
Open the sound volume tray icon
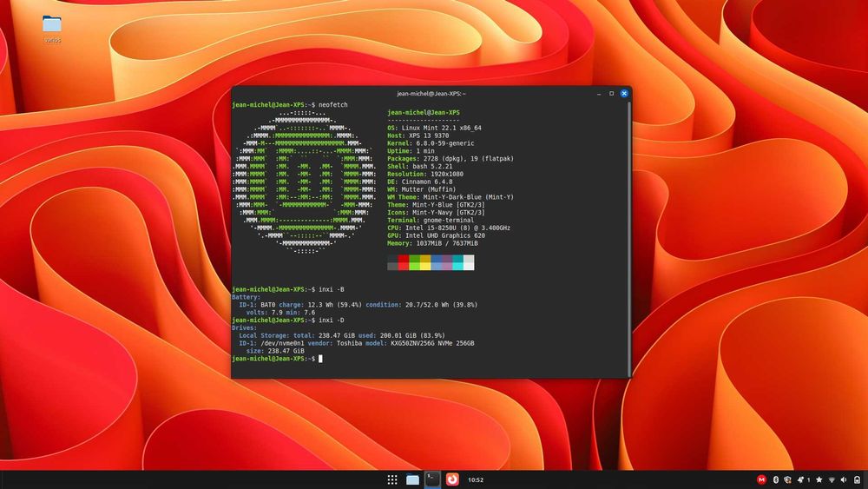click(x=844, y=479)
